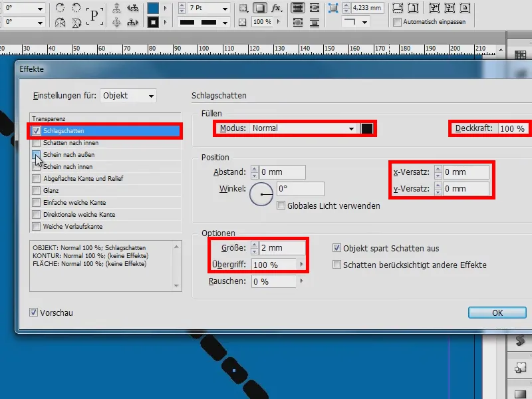Screen dimensions: 532x399
Task: Open the fx effects menu icon
Action: (277, 8)
